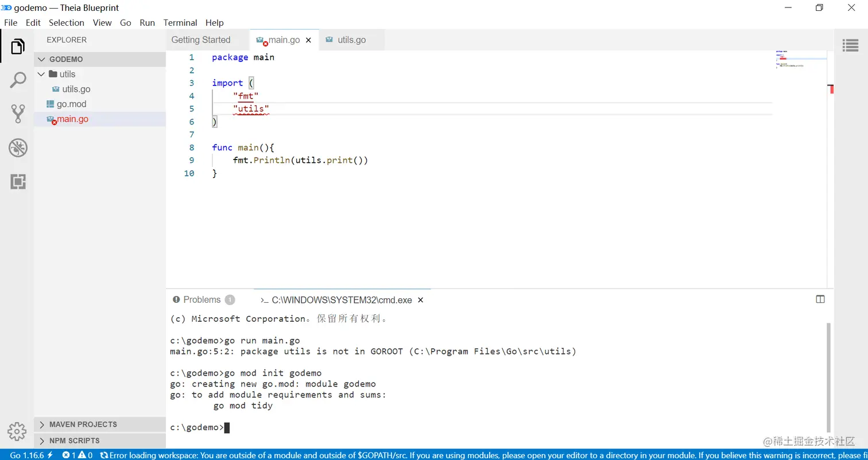The width and height of the screenshot is (868, 460).
Task: Click the split terminal icon in bottom panel
Action: [x=820, y=299]
